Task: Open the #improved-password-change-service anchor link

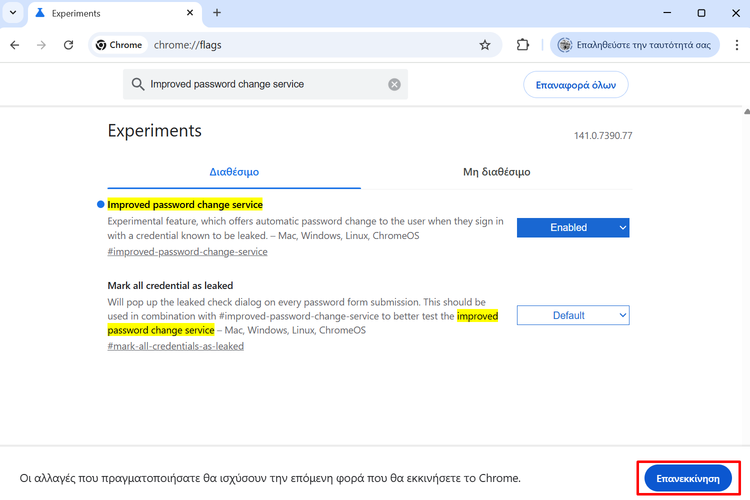Action: tap(188, 252)
